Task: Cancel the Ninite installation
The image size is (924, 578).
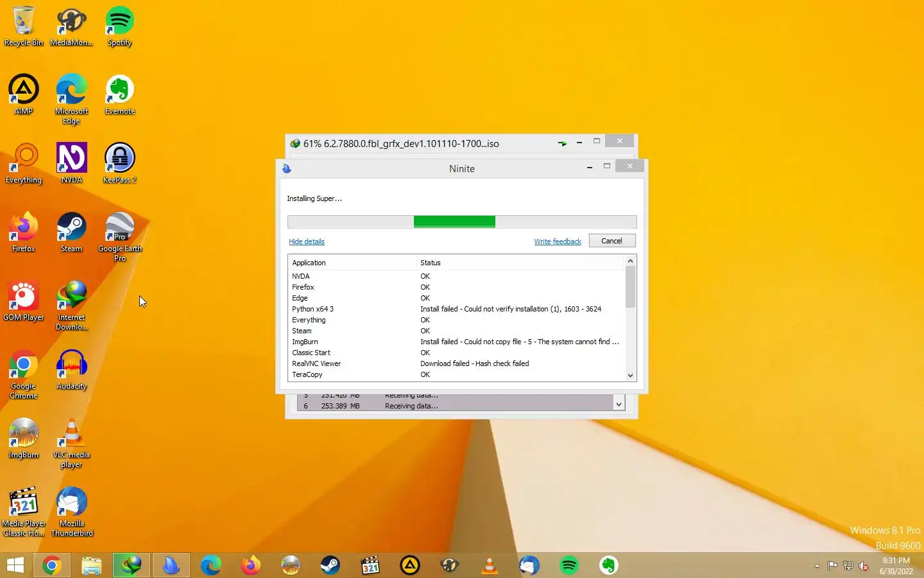Action: tap(612, 241)
